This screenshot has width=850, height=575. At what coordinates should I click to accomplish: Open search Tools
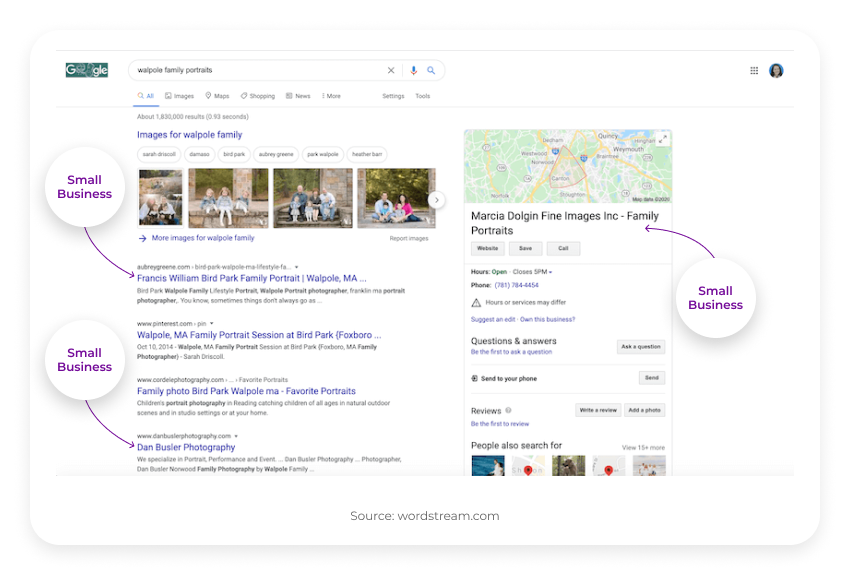point(423,96)
